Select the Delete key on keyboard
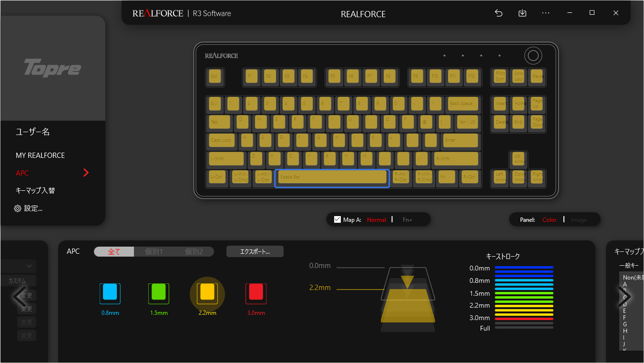This screenshot has width=644, height=363. 500,122
